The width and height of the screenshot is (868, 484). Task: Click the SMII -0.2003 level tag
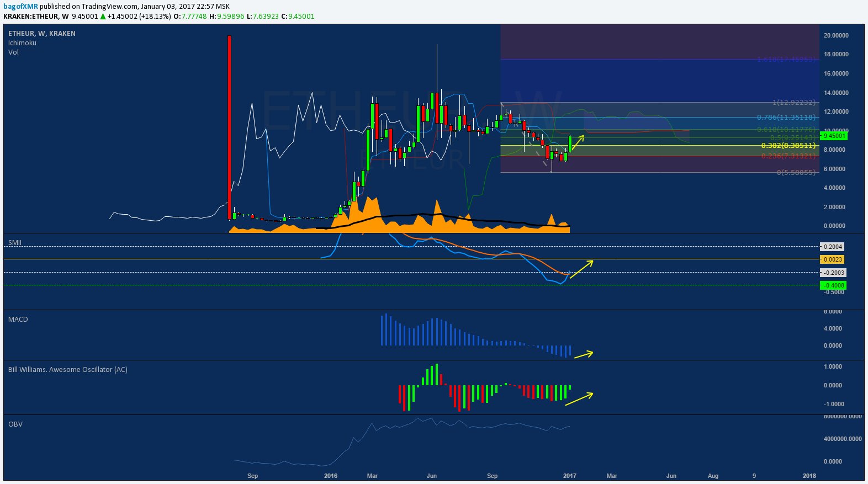point(834,273)
